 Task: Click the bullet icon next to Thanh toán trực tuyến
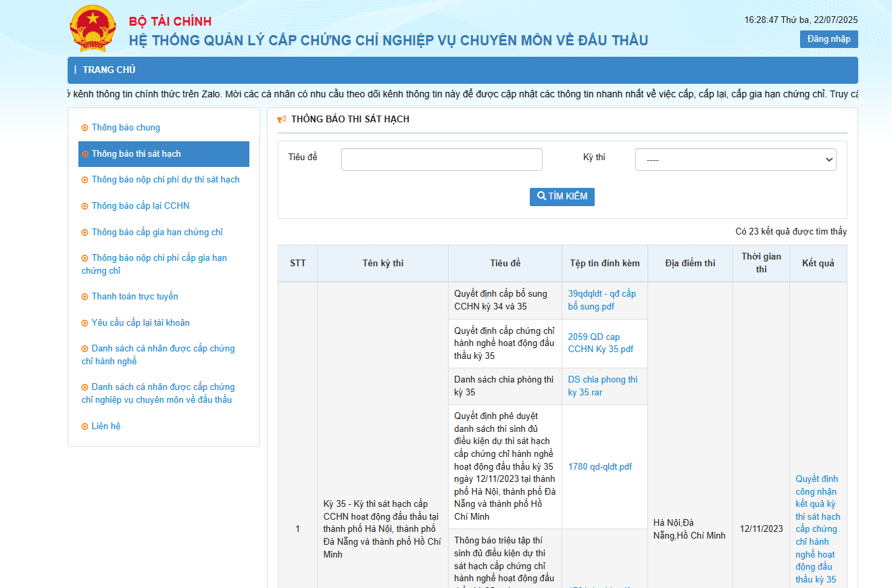[84, 297]
